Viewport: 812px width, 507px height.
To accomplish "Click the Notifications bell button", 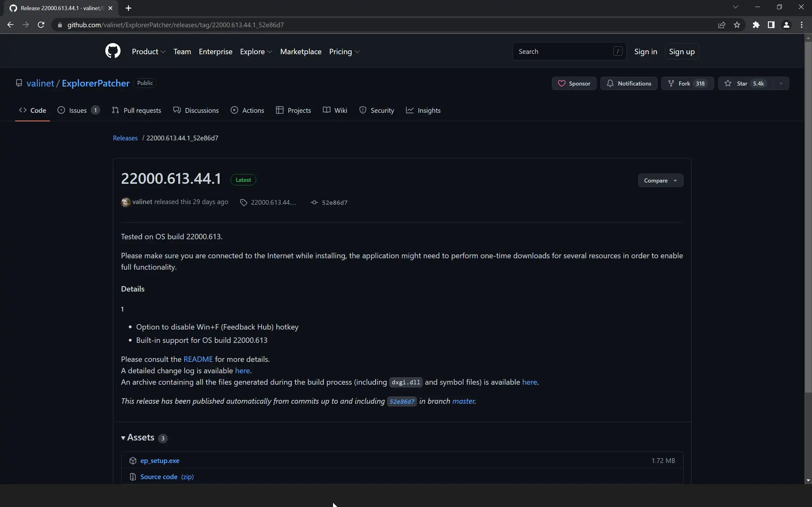I will pos(628,83).
